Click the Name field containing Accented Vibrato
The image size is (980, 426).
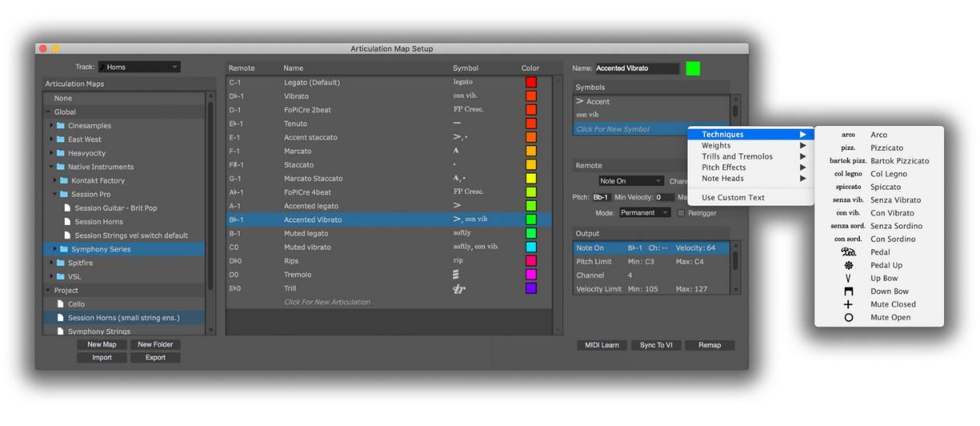[636, 68]
